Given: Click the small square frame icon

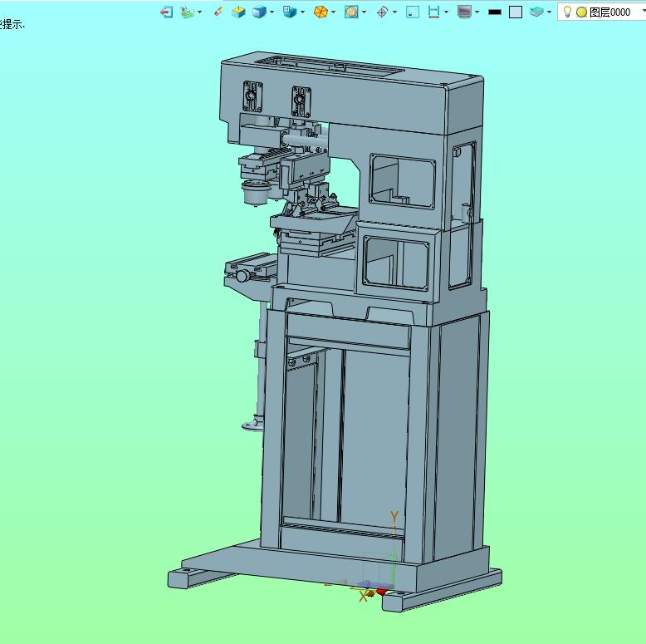Looking at the screenshot, I should 413,12.
